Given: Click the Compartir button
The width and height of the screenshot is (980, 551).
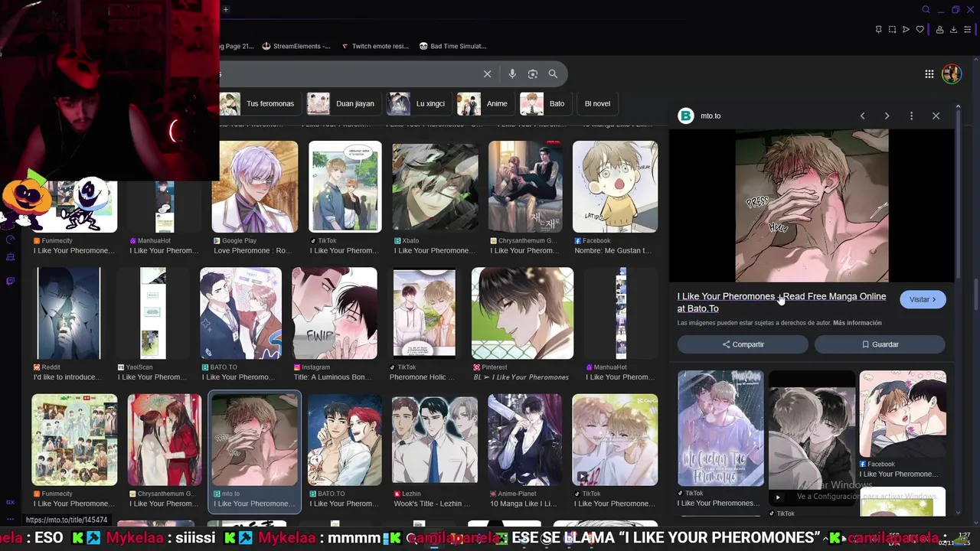Looking at the screenshot, I should pos(743,344).
